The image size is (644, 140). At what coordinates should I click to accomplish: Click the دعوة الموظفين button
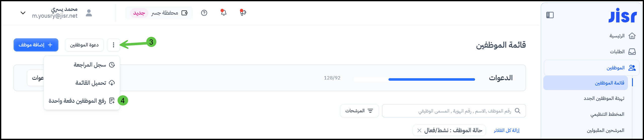point(84,45)
